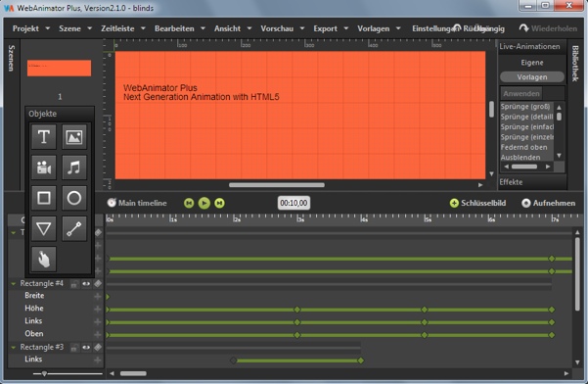
Task: Switch to Eigene live animations
Action: click(532, 63)
